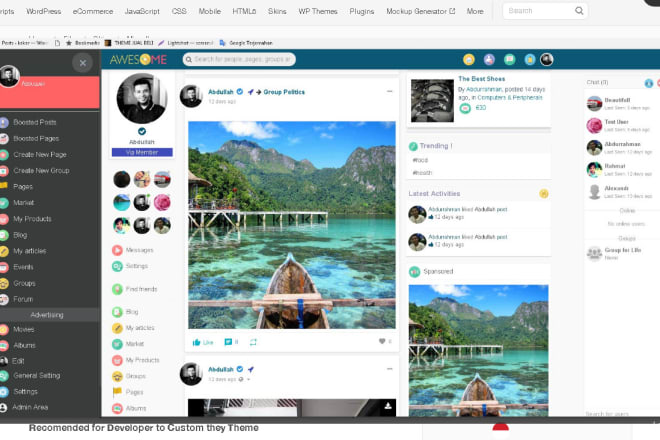Open Market in the profile column

[128, 344]
